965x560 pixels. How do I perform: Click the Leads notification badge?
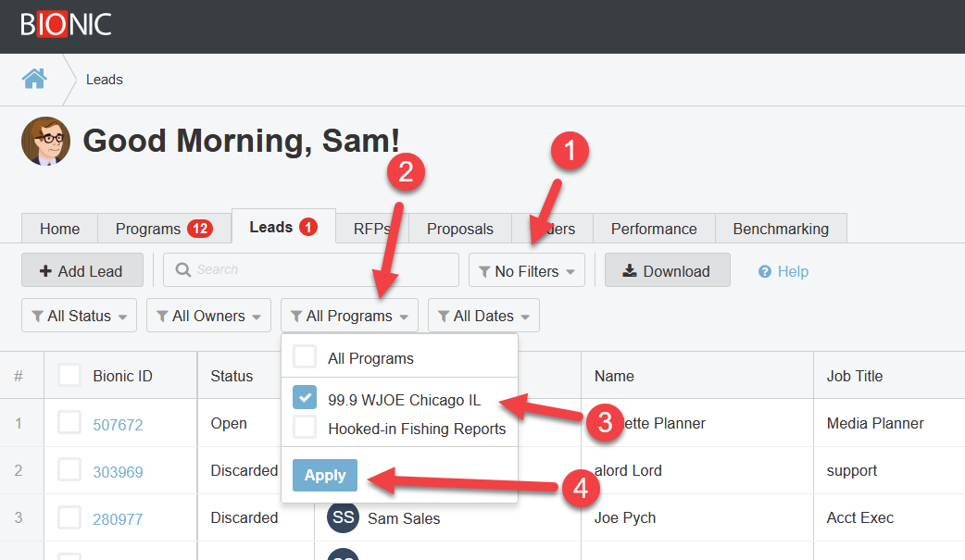(308, 227)
